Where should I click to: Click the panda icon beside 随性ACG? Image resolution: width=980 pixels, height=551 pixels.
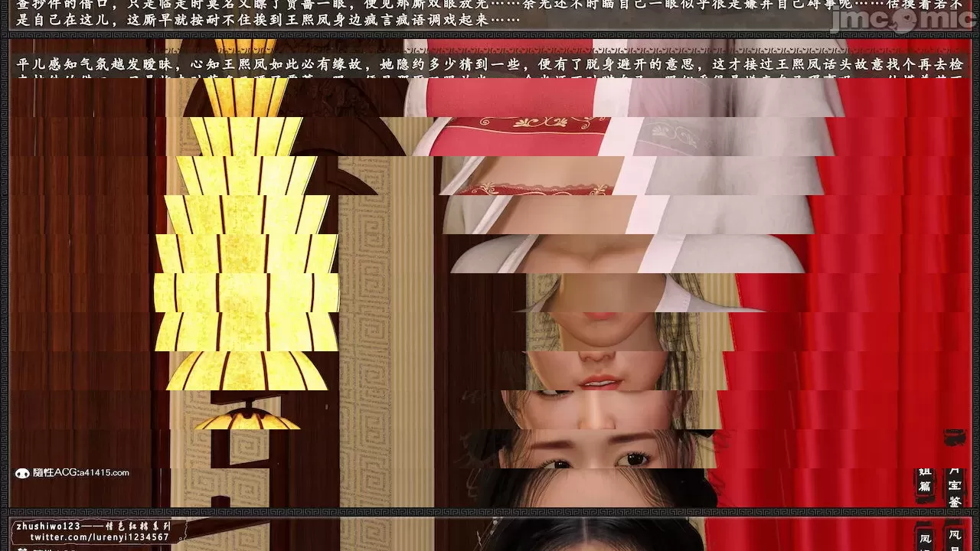coord(22,473)
